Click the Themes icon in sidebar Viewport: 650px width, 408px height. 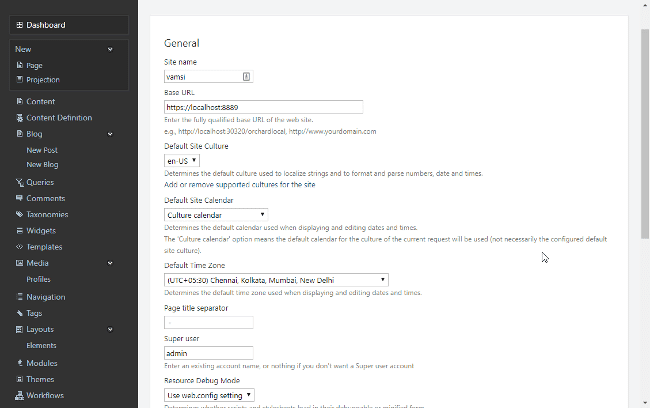20,379
